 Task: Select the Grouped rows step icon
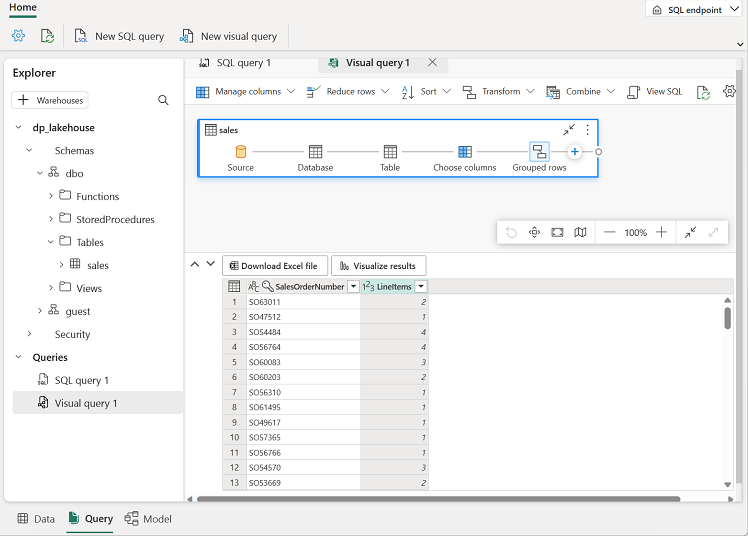tap(539, 152)
